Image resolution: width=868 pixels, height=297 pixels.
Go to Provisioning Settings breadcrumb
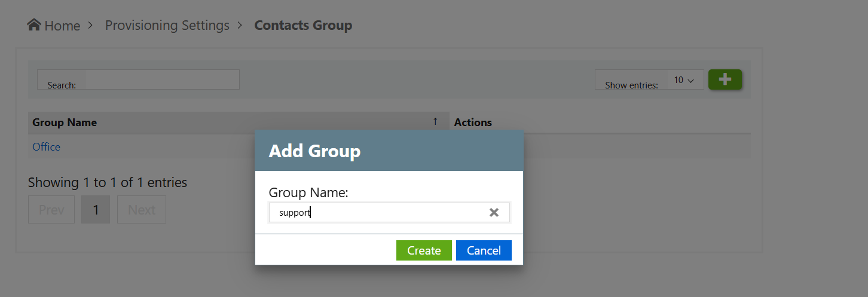(167, 26)
